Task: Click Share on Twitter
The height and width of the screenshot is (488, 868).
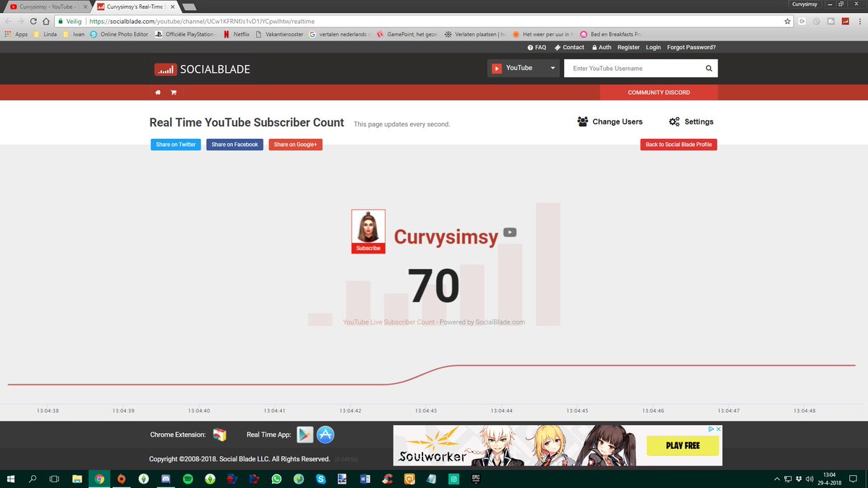Action: click(176, 145)
